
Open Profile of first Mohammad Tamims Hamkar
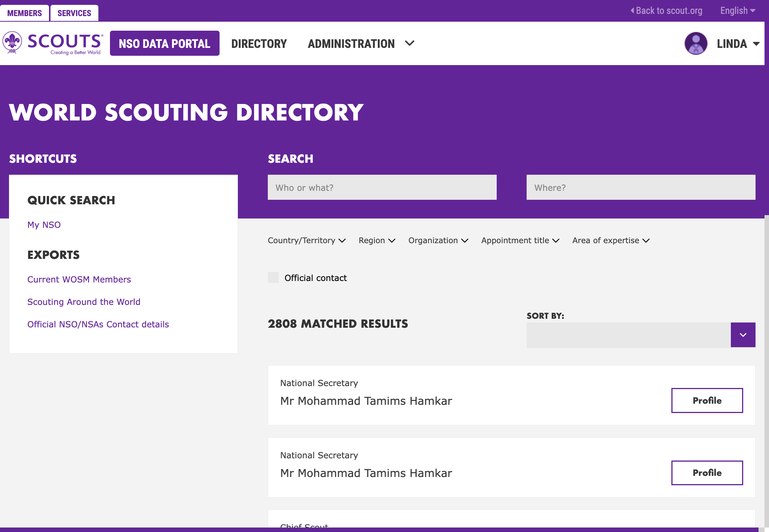click(x=707, y=400)
